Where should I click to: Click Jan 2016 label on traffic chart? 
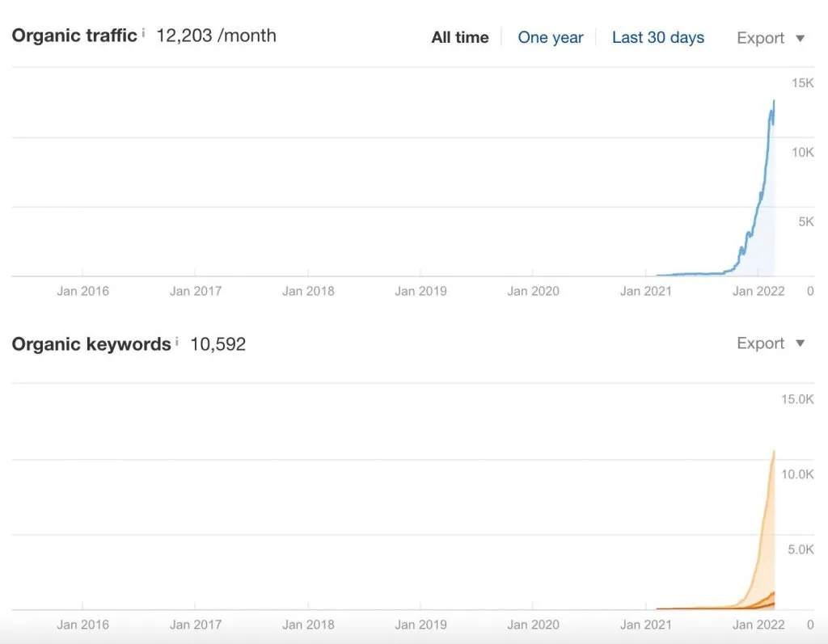click(83, 291)
